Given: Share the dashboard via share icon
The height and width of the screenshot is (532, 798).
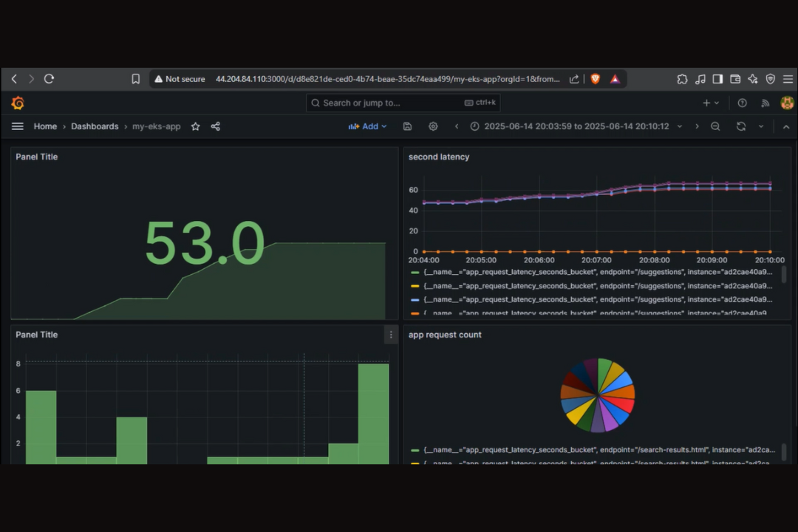Looking at the screenshot, I should coord(216,126).
